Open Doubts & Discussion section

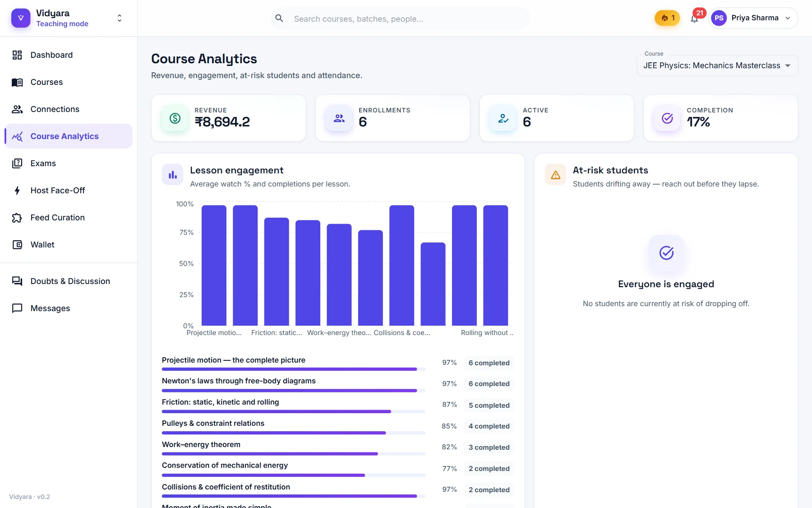click(x=69, y=281)
